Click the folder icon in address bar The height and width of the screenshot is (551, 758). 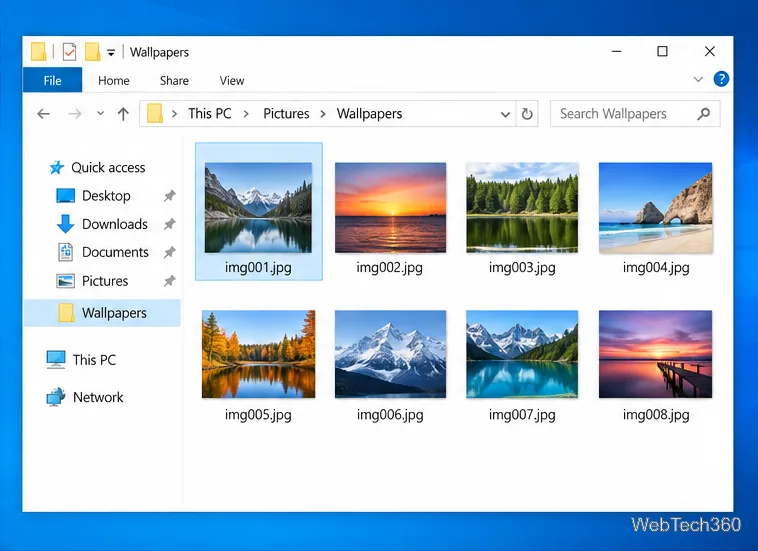(x=155, y=114)
